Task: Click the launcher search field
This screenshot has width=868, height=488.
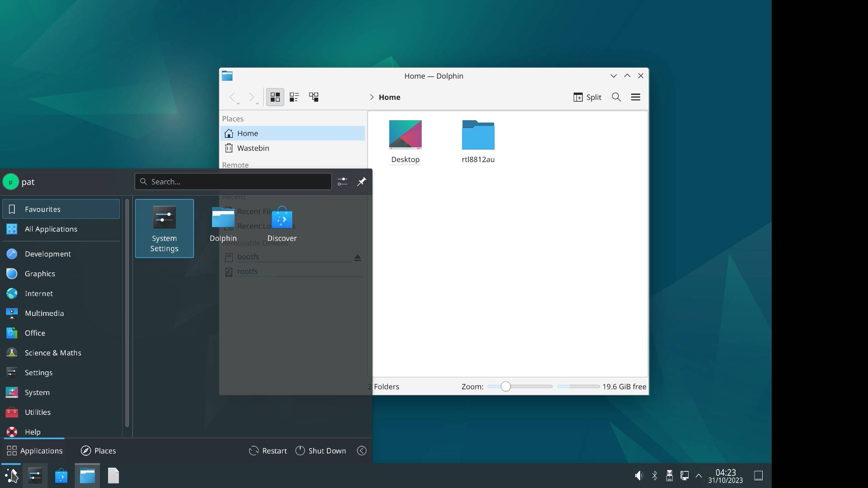Action: [233, 181]
